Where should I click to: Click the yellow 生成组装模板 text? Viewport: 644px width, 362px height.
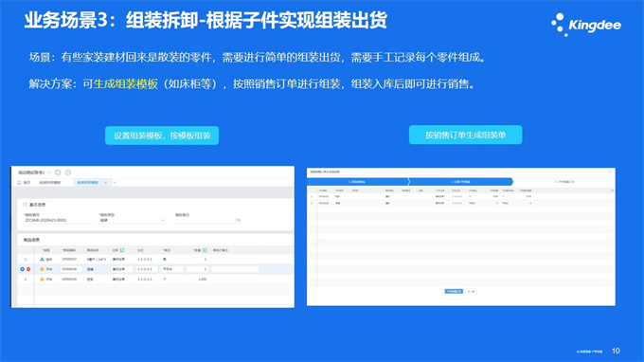[126, 84]
